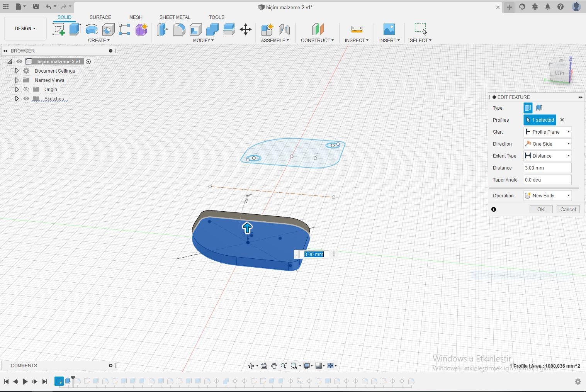Select the Press Pull tool
Image resolution: width=586 pixels, height=392 pixels.
point(163,29)
